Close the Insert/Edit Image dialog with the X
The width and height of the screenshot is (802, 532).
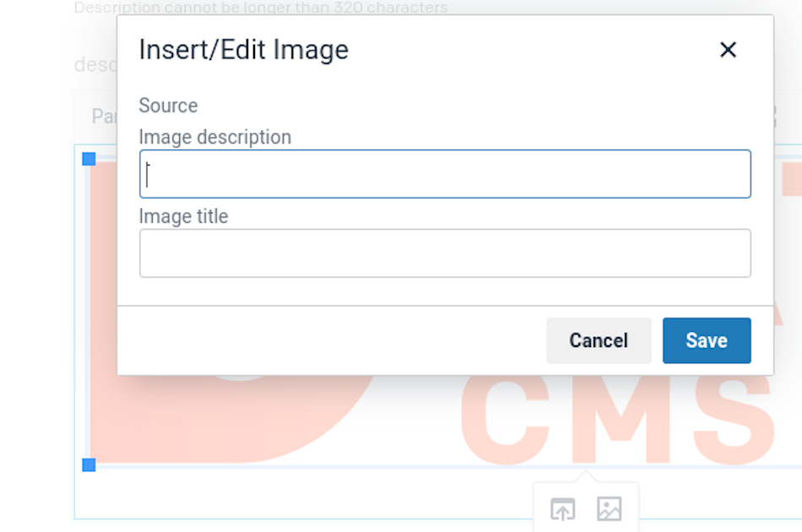(x=728, y=50)
